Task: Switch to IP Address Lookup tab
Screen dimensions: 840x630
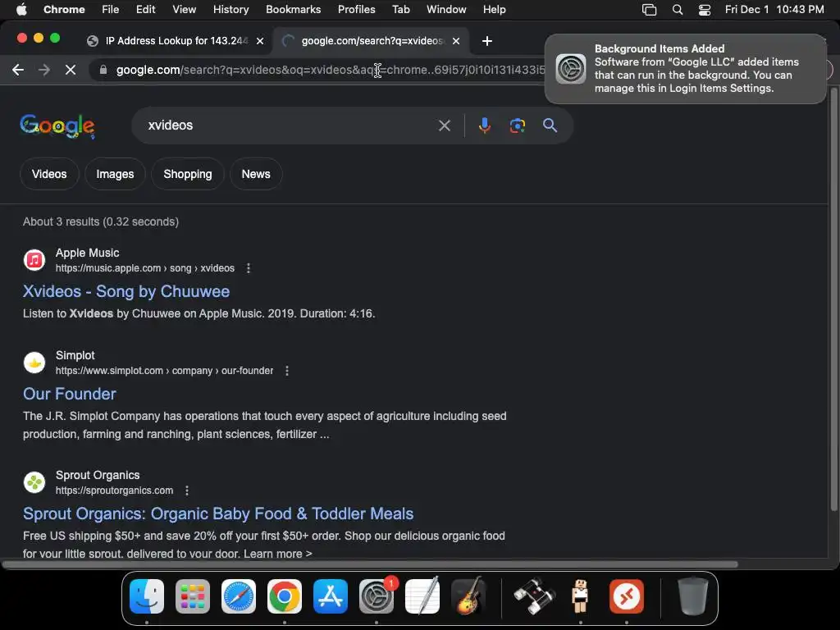Action: pyautogui.click(x=176, y=41)
